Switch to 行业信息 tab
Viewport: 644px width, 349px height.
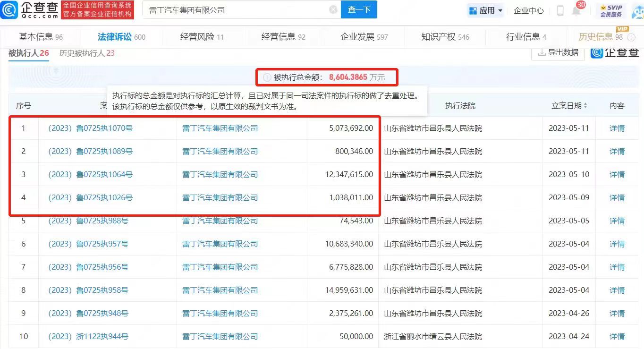[526, 37]
